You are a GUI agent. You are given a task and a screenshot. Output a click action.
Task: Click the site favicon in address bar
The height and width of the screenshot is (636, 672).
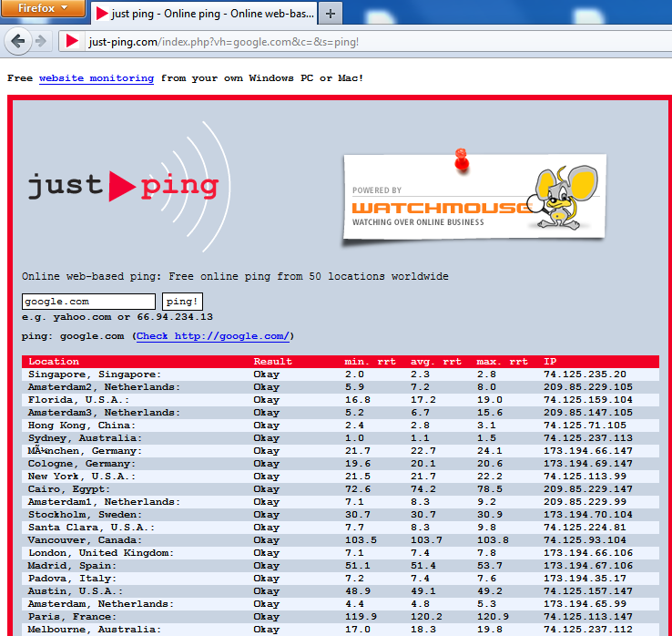tap(72, 42)
